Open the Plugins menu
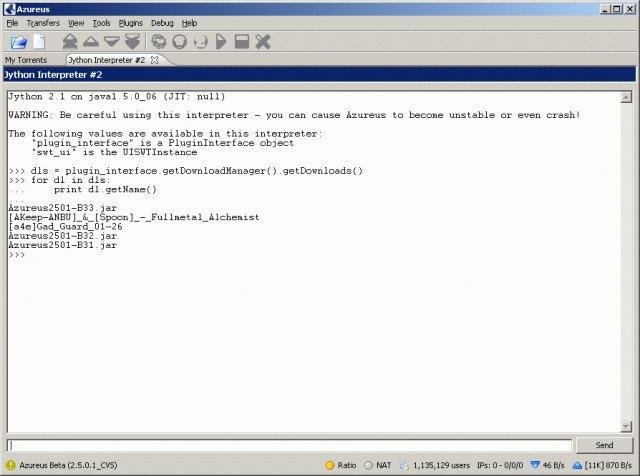This screenshot has height=476, width=640. point(131,23)
